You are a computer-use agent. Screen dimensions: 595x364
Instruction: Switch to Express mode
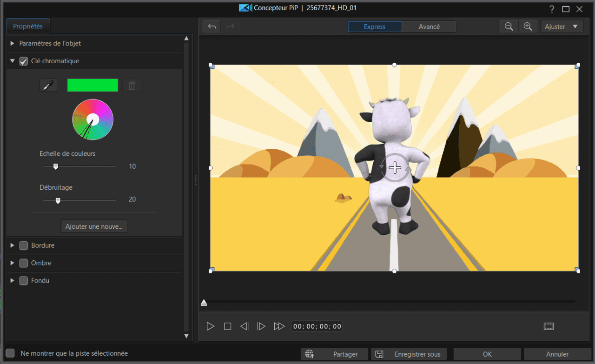click(375, 26)
